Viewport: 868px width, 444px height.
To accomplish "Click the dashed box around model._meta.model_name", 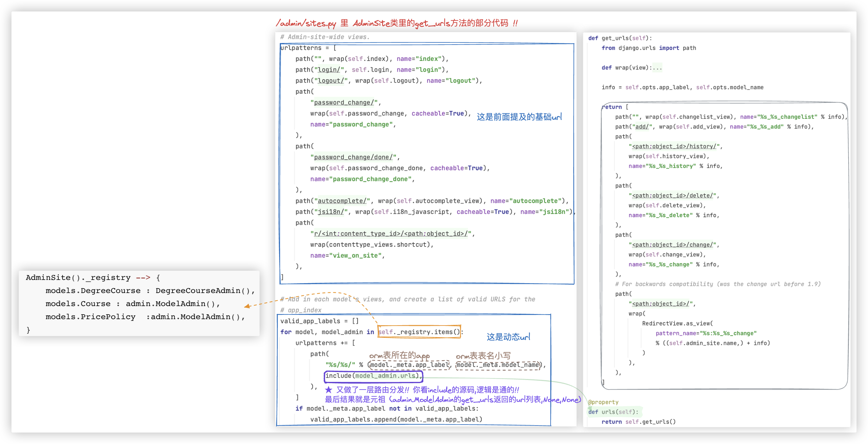I will point(498,365).
